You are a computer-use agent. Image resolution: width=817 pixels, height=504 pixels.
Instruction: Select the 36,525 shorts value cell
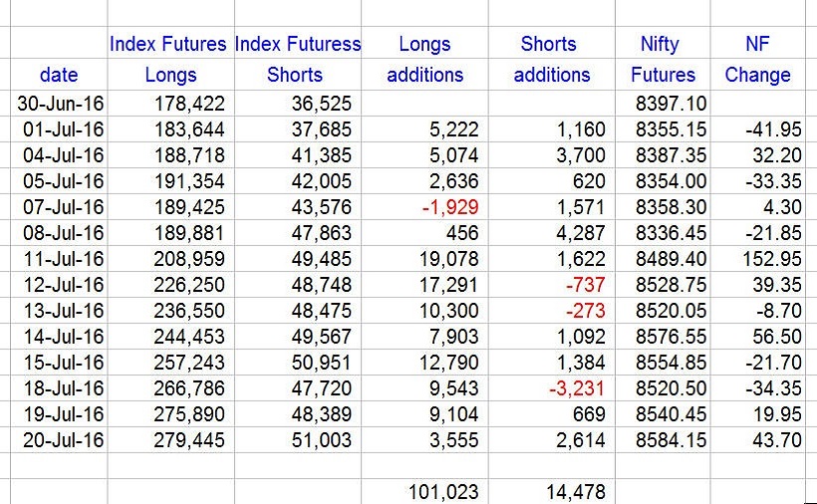[298, 104]
